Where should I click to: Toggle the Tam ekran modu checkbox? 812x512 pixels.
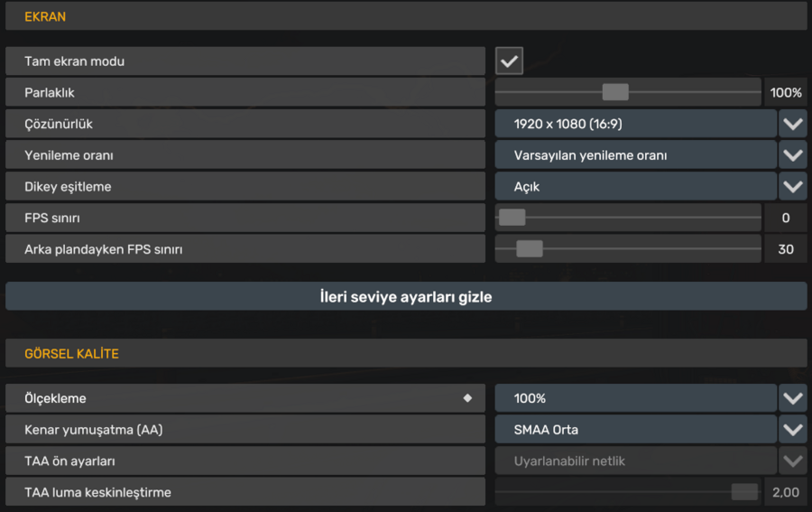tap(509, 61)
